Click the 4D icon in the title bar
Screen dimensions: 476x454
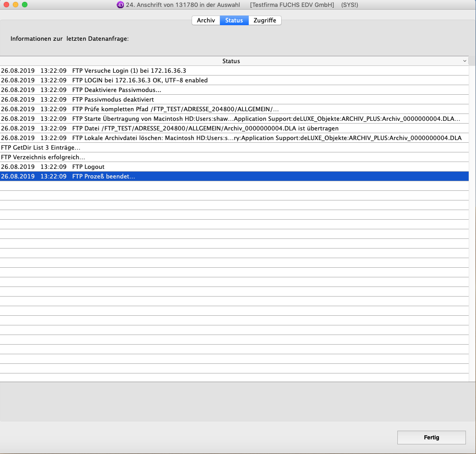tap(120, 5)
